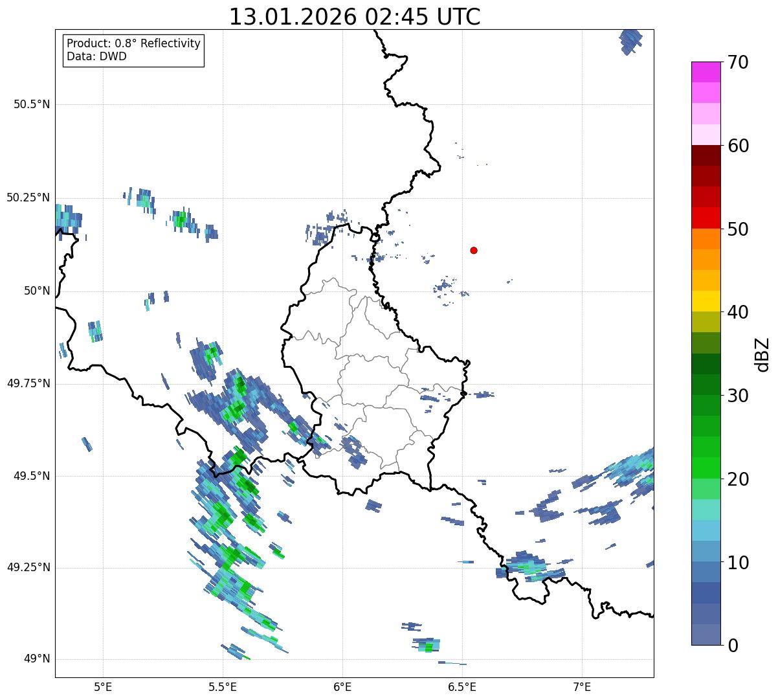The image size is (778, 700).
Task: Pick the magenta swatch at colorbar top
Action: point(706,72)
